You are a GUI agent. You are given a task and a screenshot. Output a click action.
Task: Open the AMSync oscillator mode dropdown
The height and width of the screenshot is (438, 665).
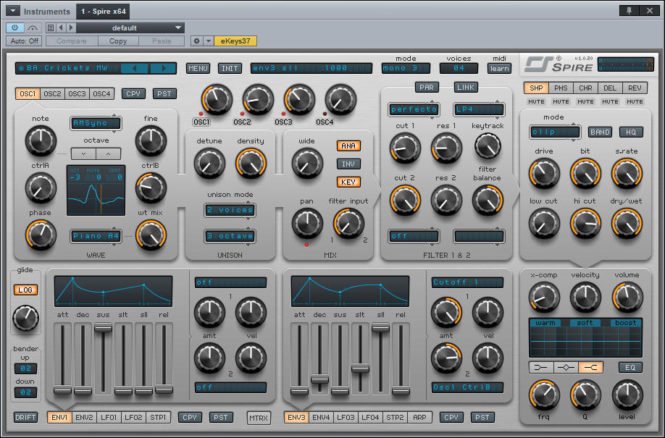click(x=95, y=123)
